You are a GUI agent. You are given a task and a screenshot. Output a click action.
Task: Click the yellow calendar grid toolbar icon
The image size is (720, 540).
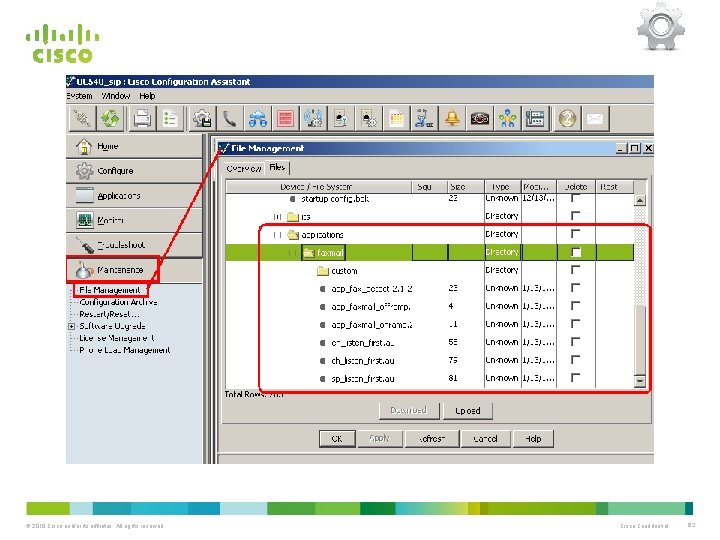click(396, 119)
